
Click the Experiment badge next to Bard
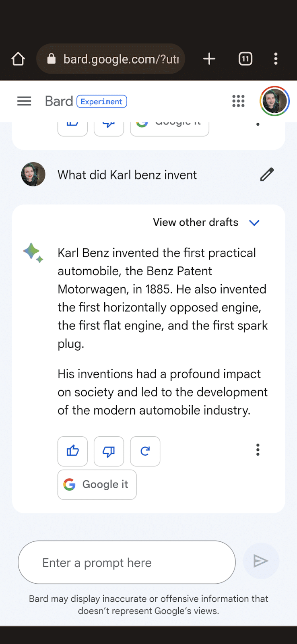point(101,101)
